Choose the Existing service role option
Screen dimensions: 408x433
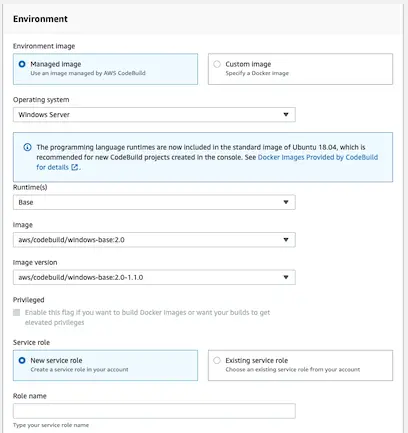tap(217, 360)
